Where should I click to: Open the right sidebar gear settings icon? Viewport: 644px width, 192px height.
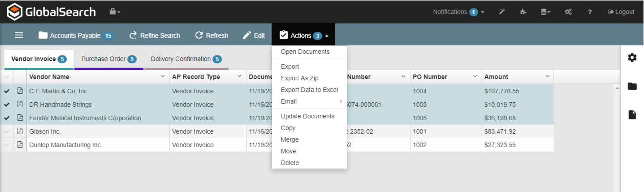coord(632,57)
